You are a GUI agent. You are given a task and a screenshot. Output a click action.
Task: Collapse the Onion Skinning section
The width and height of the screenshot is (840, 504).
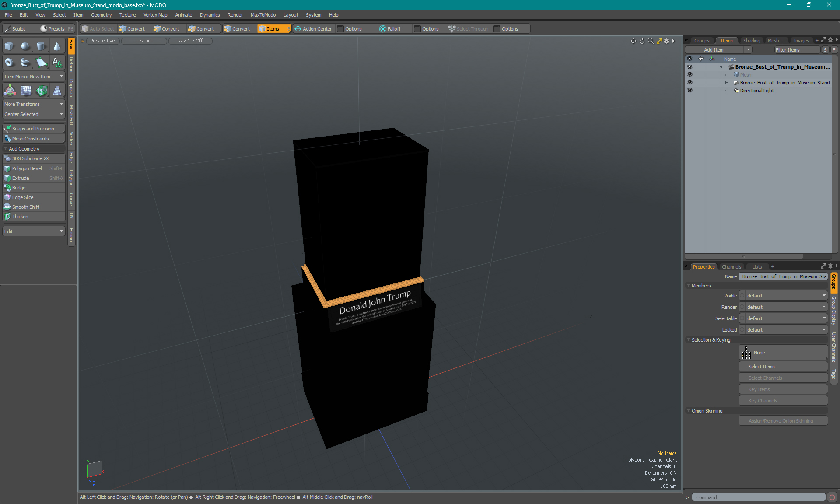click(x=688, y=411)
